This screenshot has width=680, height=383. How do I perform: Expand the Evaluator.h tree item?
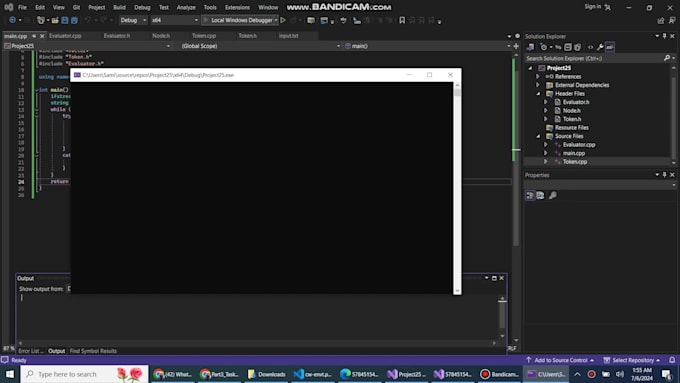546,102
